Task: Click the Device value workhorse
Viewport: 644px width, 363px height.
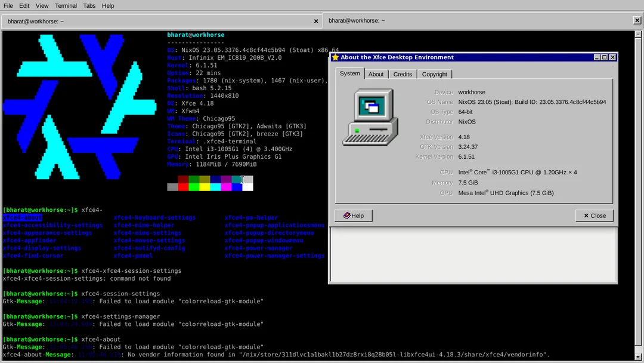Action: [x=472, y=92]
